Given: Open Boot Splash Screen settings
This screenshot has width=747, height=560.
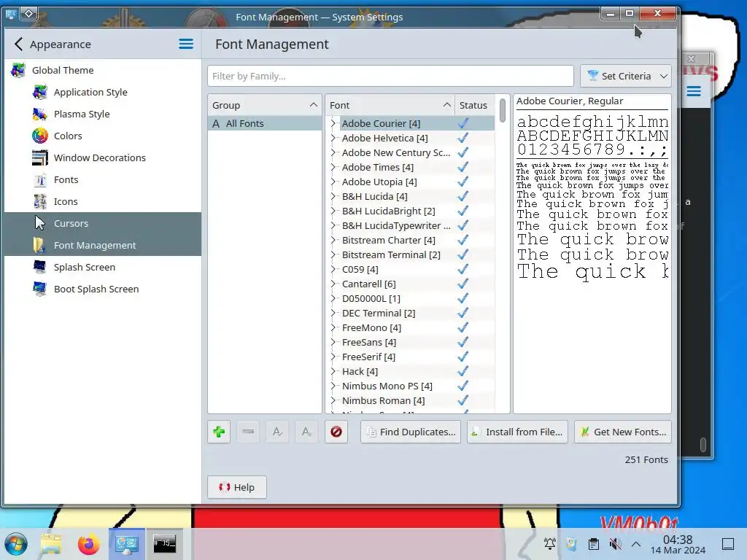Looking at the screenshot, I should pyautogui.click(x=103, y=289).
